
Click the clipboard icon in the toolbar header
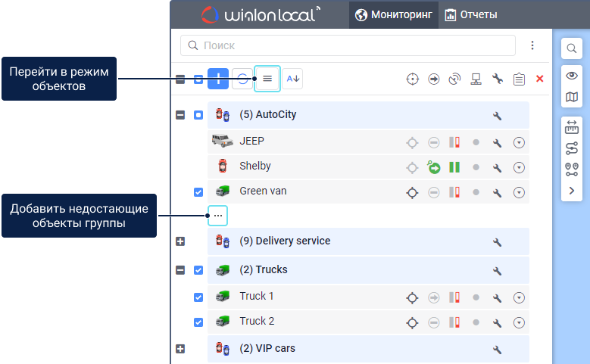point(519,79)
